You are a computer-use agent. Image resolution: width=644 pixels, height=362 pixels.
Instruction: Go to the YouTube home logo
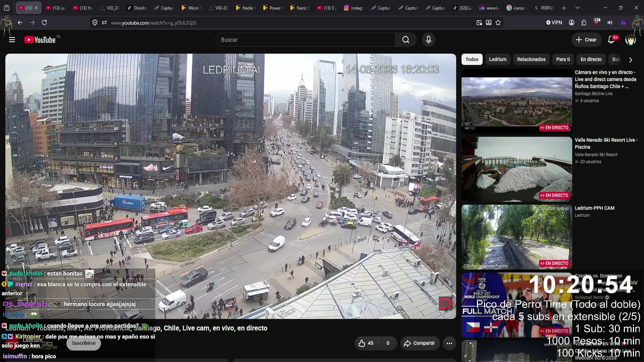[x=40, y=40]
